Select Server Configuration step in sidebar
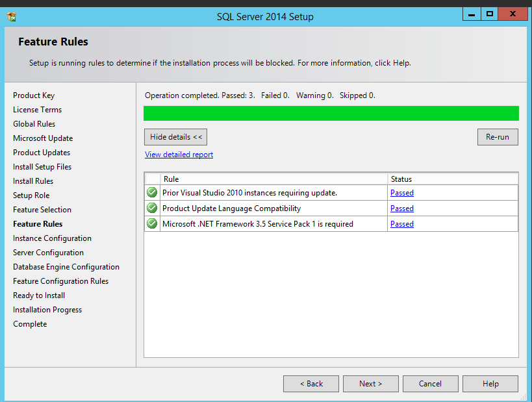This screenshot has width=532, height=402. click(x=48, y=253)
